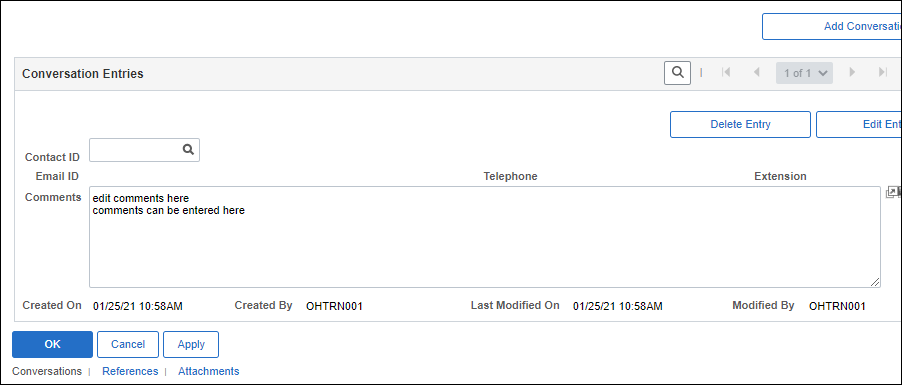Screen dimensions: 902x385
Task: Click the Edit Entry button
Action: (858, 124)
